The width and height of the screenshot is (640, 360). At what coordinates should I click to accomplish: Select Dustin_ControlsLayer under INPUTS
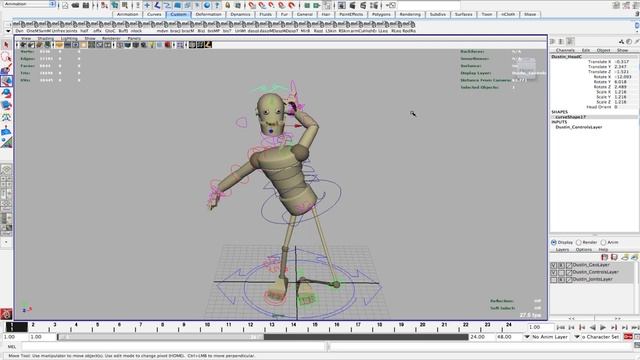point(579,127)
